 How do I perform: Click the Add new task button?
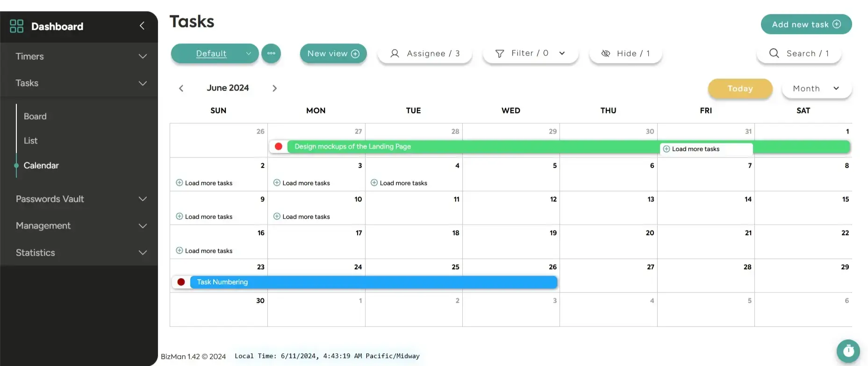pos(806,24)
